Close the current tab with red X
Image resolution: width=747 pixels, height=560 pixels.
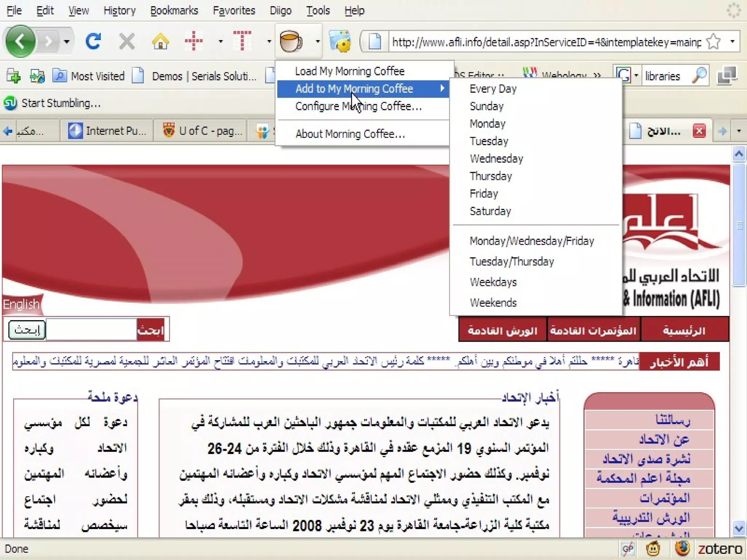click(x=699, y=131)
